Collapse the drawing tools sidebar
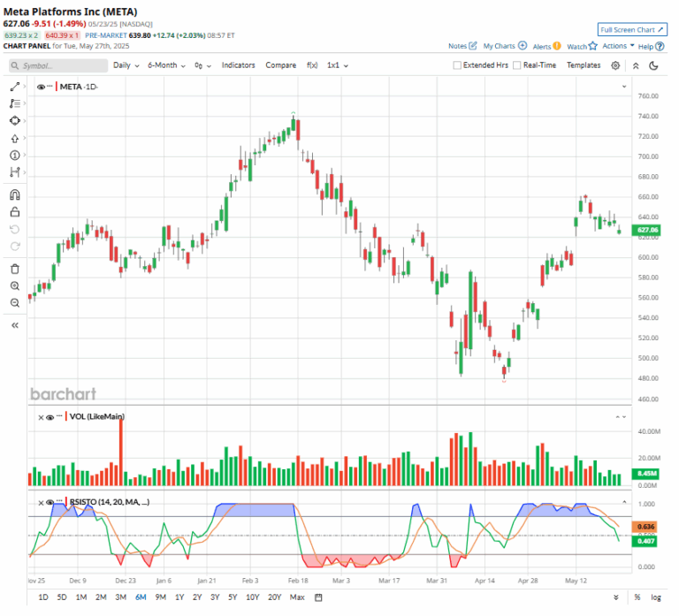 coord(15,325)
